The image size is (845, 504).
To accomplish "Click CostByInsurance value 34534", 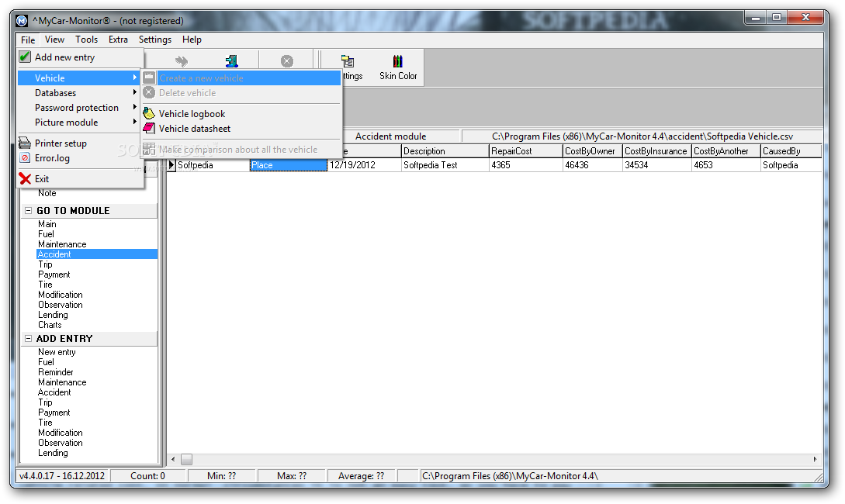I will pos(656,165).
